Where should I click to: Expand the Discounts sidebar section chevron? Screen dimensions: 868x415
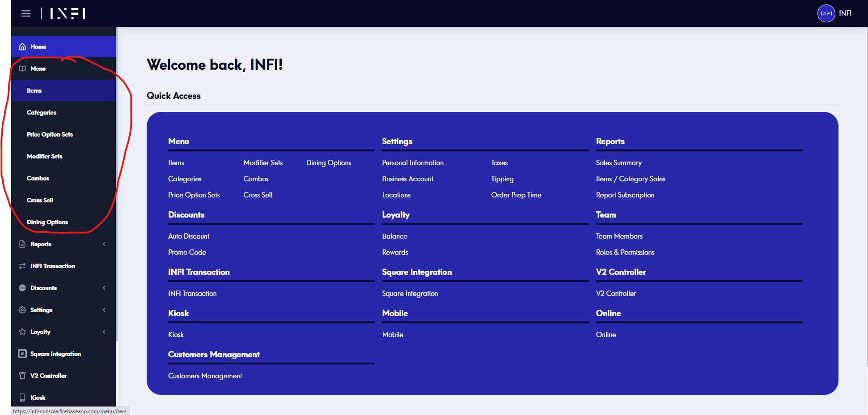[x=104, y=288]
